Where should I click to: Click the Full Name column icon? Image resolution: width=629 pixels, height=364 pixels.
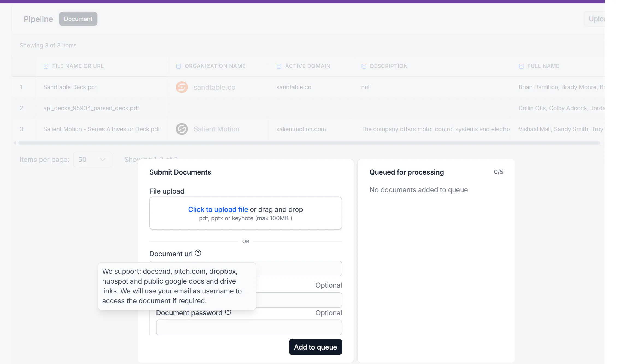pos(521,66)
